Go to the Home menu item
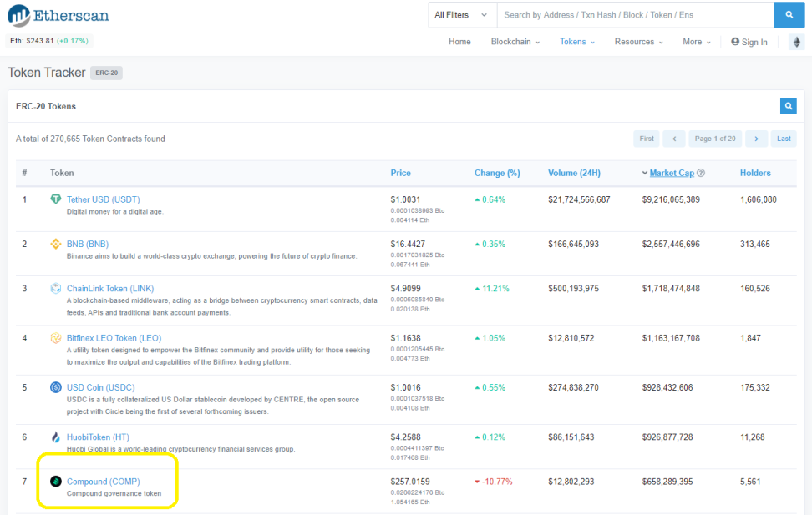 point(459,42)
